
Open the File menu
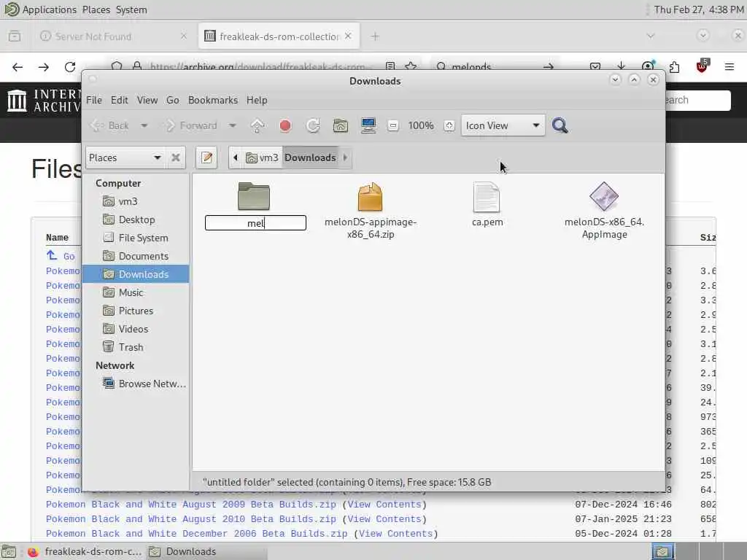pyautogui.click(x=94, y=100)
